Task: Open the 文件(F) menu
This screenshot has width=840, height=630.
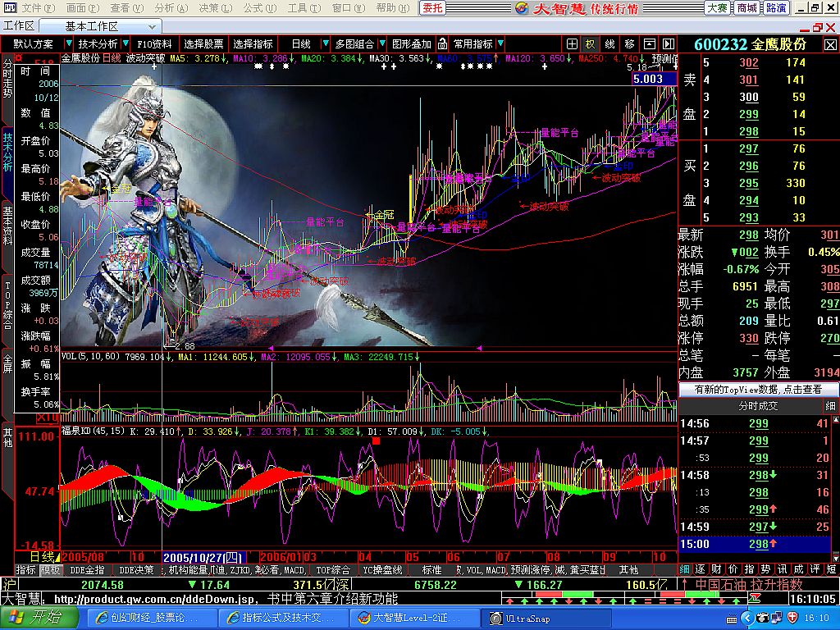Action: [38, 8]
